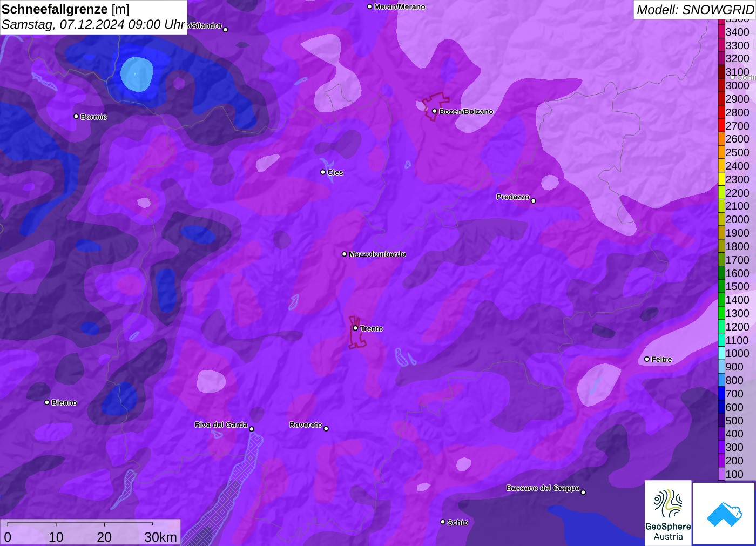Click the "10" scale bar label
The width and height of the screenshot is (756, 546).
pos(56,537)
